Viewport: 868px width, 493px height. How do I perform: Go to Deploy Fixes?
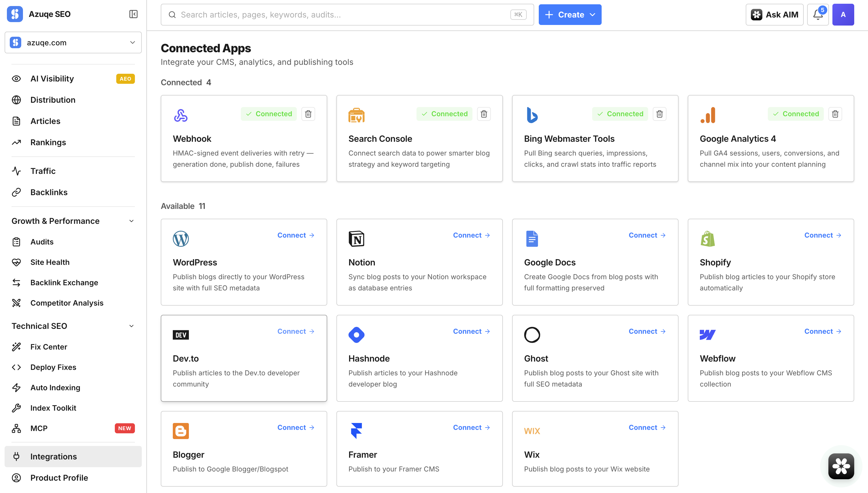[73, 367]
